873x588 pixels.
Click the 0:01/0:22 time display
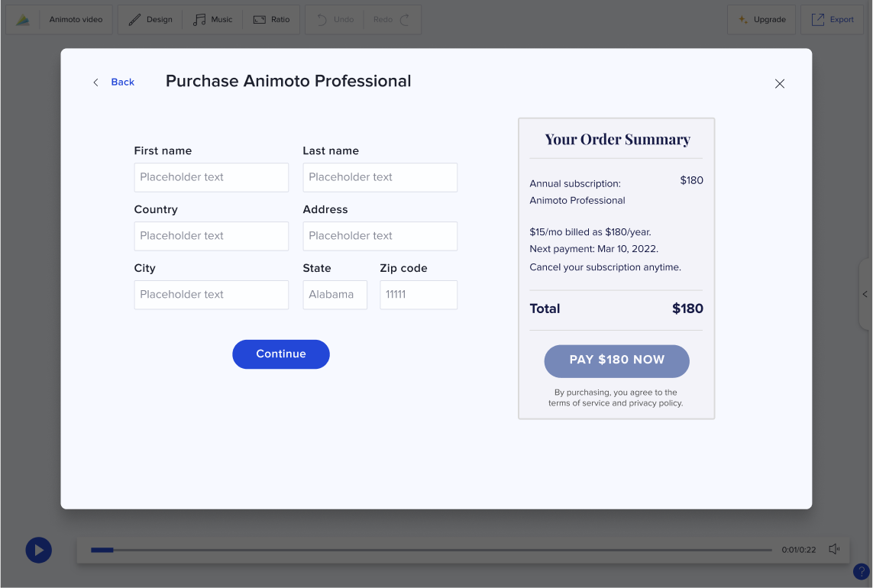(x=798, y=550)
